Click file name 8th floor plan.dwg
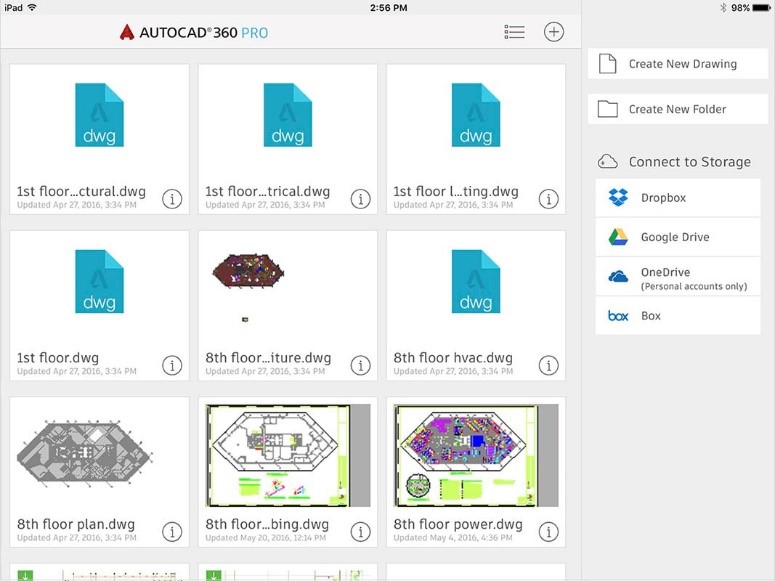The width and height of the screenshot is (775, 581). 76,524
